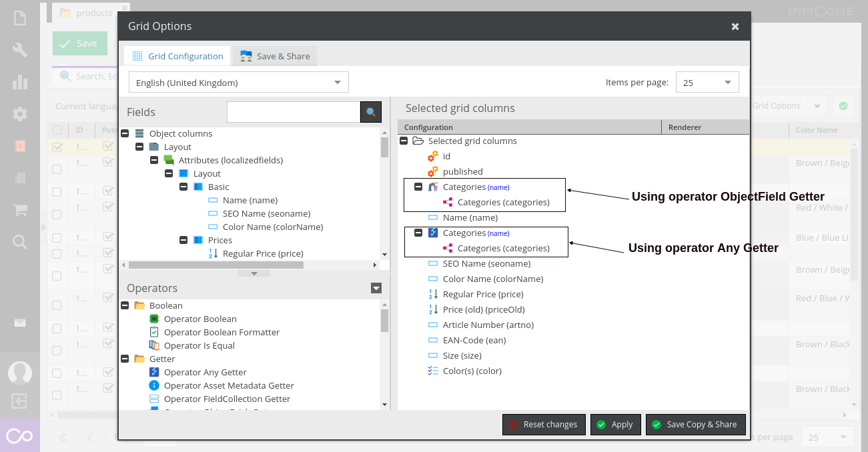Open Settings gear icon in sidebar
This screenshot has height=452, width=868.
pos(20,114)
